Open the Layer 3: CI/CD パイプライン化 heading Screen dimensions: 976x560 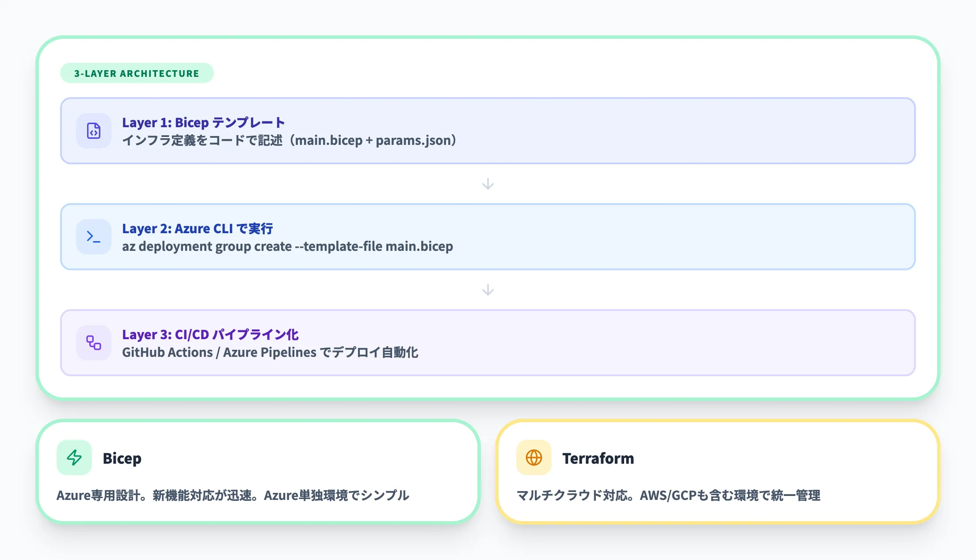[x=210, y=335]
